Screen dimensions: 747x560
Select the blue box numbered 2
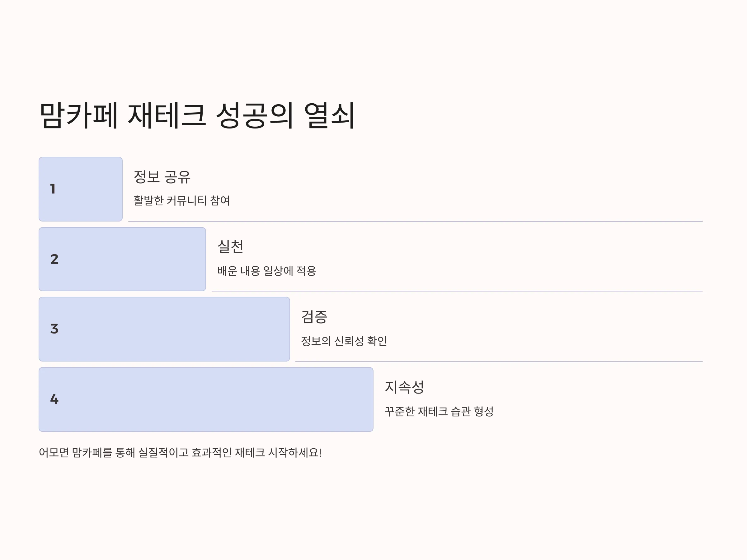point(122,259)
